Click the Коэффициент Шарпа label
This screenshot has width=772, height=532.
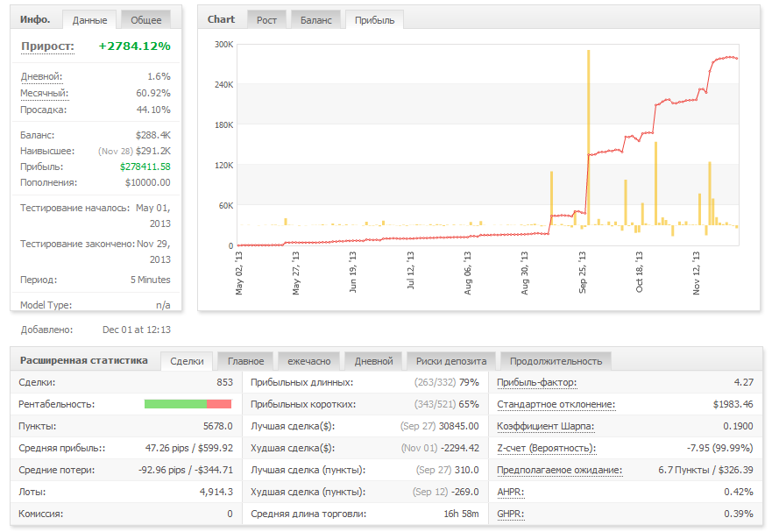point(545,427)
